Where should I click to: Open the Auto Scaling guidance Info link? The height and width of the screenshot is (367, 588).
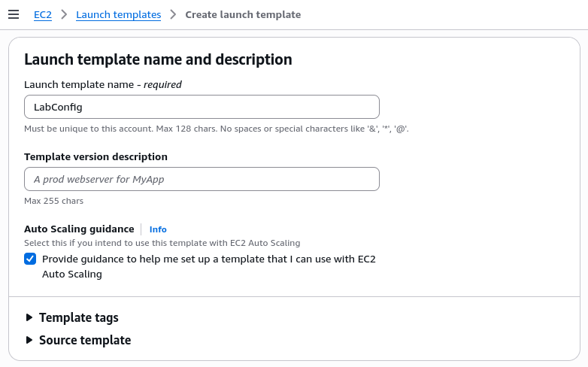[158, 229]
